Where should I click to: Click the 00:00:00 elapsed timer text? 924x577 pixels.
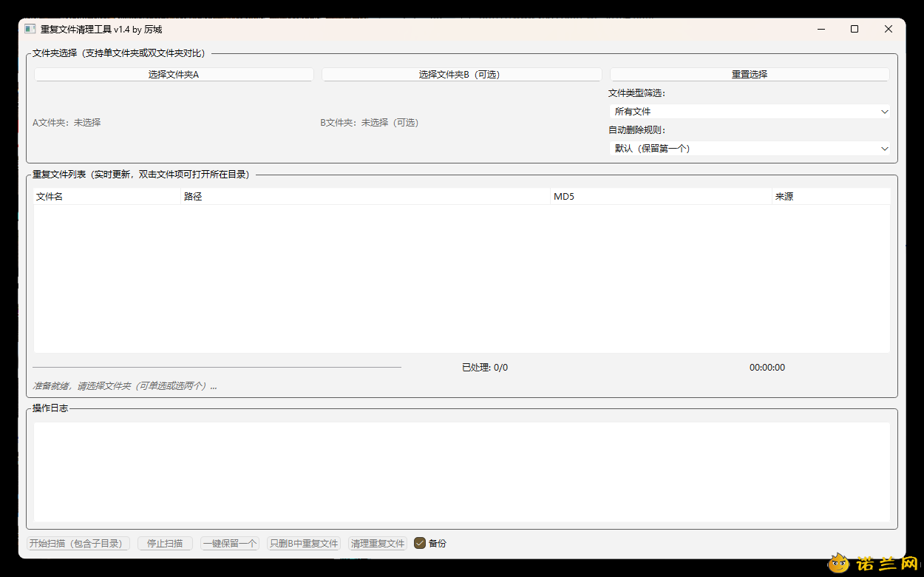coord(767,368)
